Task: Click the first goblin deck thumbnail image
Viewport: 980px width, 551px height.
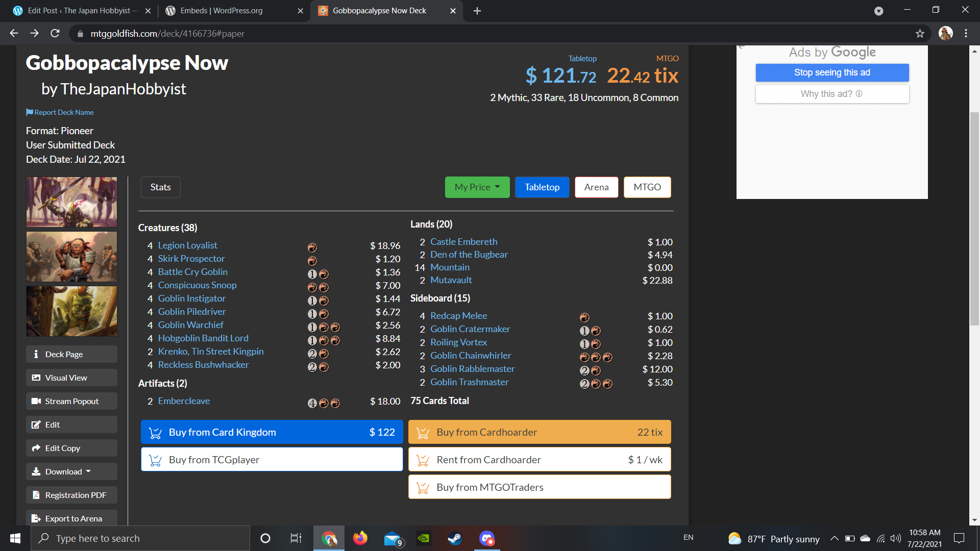Action: pos(71,202)
